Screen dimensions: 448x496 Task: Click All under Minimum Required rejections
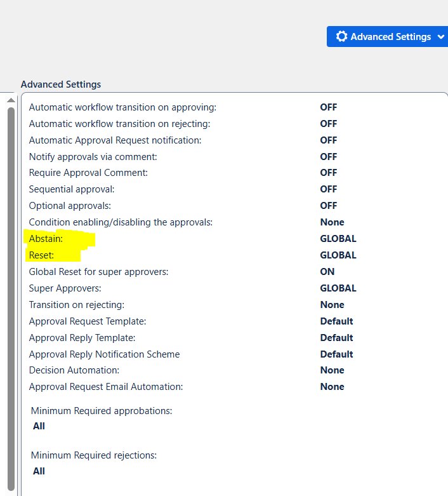[39, 471]
